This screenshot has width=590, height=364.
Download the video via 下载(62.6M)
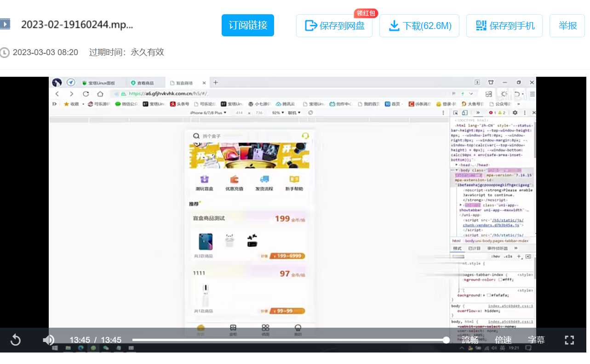[x=419, y=26]
